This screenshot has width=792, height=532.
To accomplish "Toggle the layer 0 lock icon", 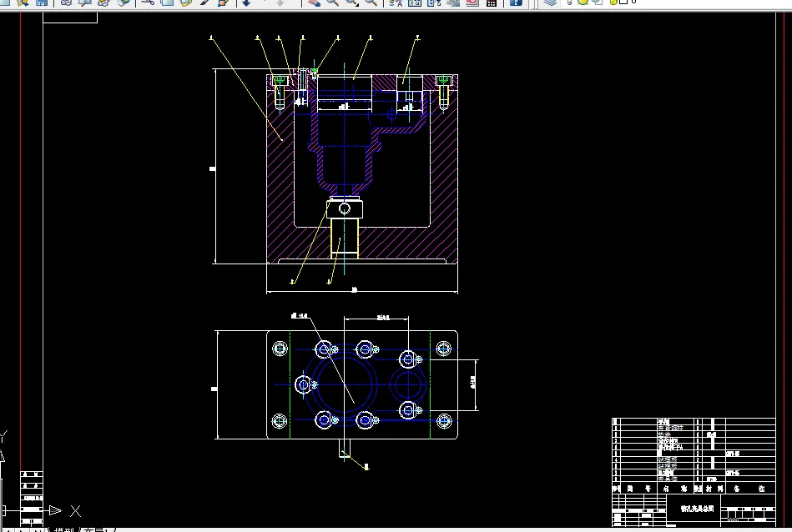I will pos(613,2).
